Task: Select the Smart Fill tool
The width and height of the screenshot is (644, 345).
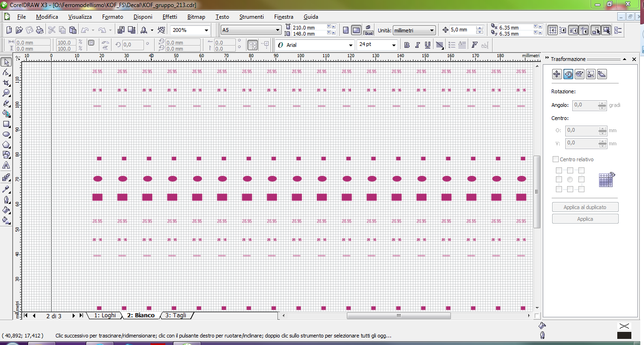Action: click(x=6, y=114)
